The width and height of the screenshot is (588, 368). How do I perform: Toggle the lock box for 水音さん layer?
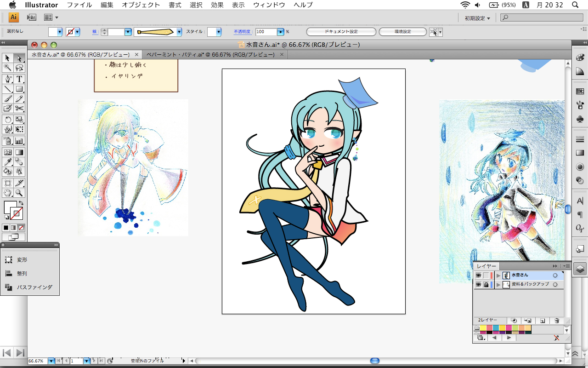point(486,275)
